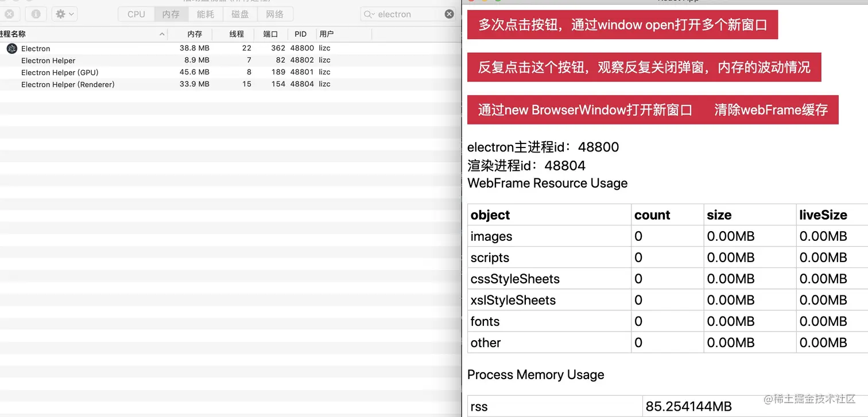Screen dimensions: 868x417
Task: Click the scripts row label
Action: pyautogui.click(x=490, y=258)
